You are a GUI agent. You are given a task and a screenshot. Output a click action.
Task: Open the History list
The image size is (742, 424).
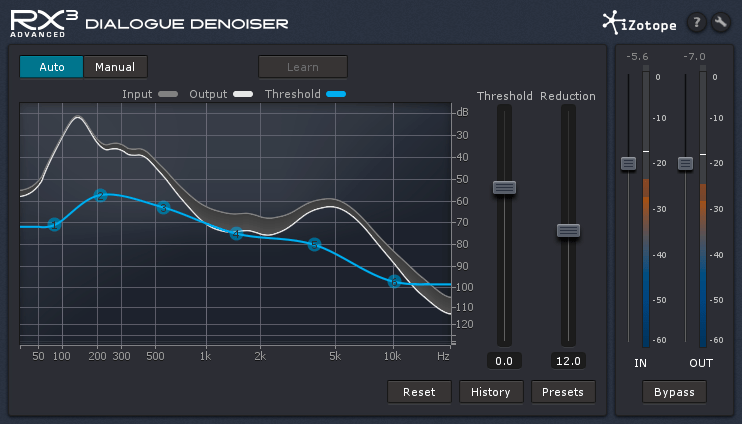(491, 392)
